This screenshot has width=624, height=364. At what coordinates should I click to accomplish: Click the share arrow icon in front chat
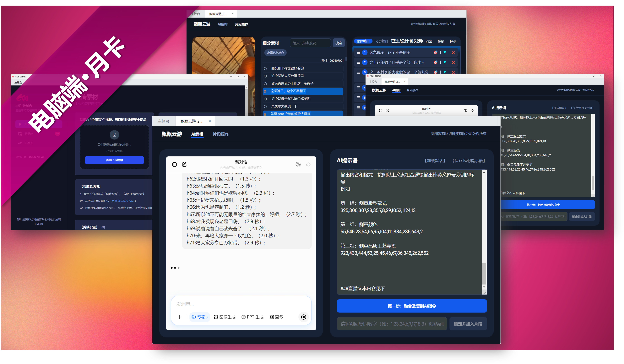click(308, 165)
